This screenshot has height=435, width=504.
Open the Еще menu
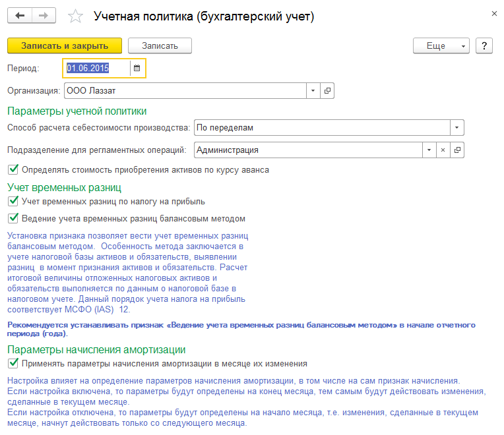(x=440, y=45)
